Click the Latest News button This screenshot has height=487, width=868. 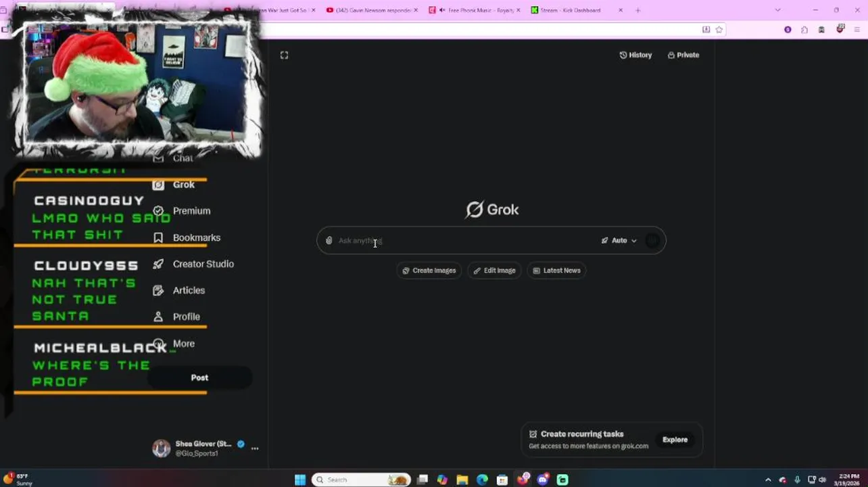pyautogui.click(x=556, y=271)
